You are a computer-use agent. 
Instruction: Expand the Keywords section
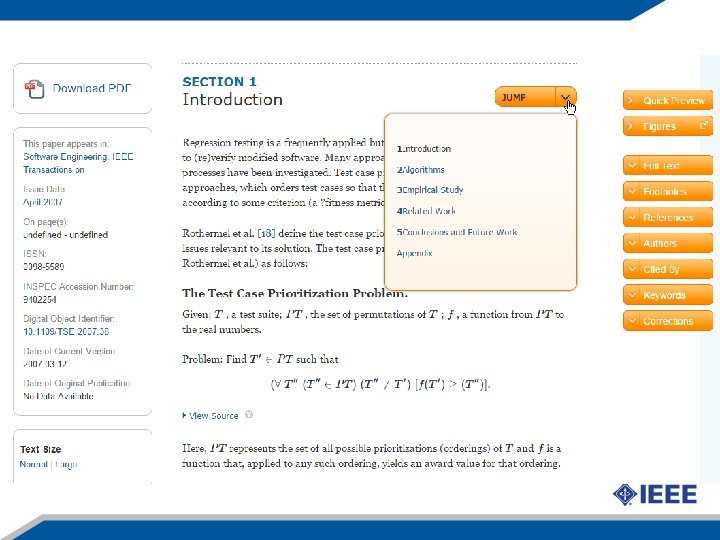point(668,295)
